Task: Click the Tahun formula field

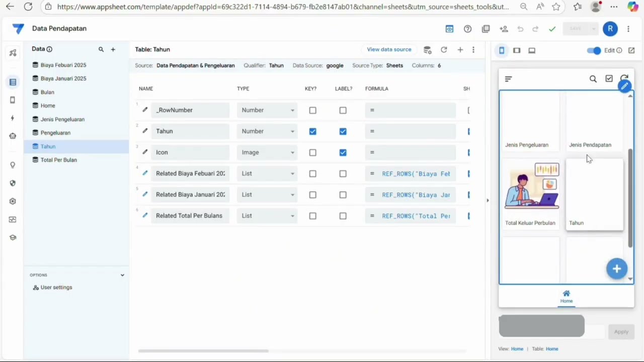Action: [410, 131]
